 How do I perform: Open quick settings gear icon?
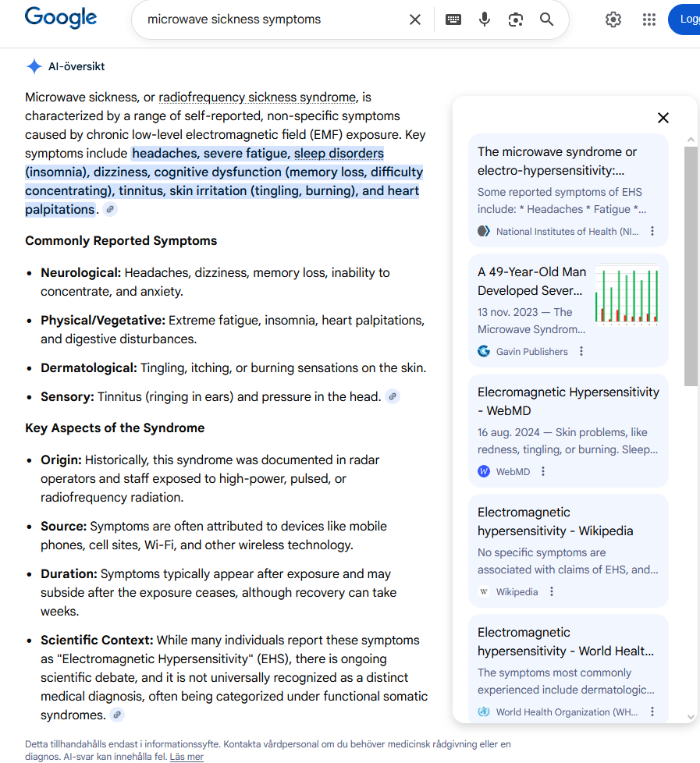[x=613, y=20]
